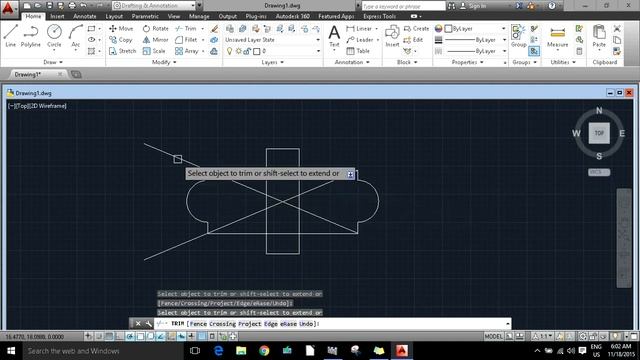Click the Stretch tool
This screenshot has width=640, height=360.
pyautogui.click(x=122, y=51)
